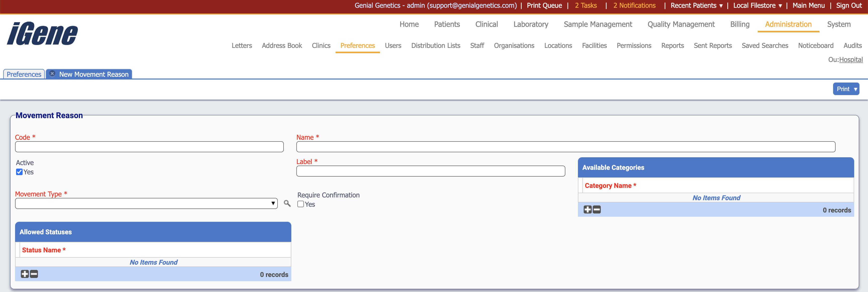Click plus icon in Allowed Statuses table
This screenshot has height=292, width=868.
click(x=25, y=274)
